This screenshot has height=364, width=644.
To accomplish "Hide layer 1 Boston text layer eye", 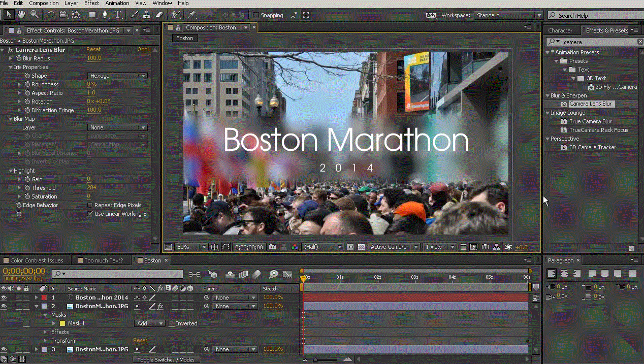I will [4, 297].
